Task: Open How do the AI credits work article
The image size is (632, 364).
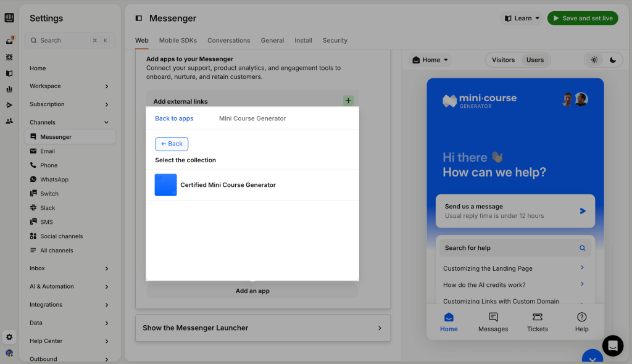Action: (515, 285)
